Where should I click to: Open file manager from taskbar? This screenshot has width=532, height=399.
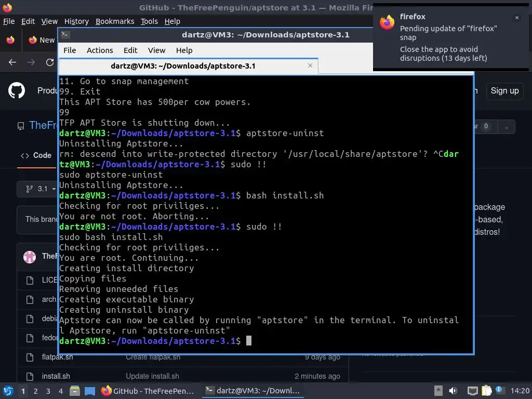coord(75,391)
